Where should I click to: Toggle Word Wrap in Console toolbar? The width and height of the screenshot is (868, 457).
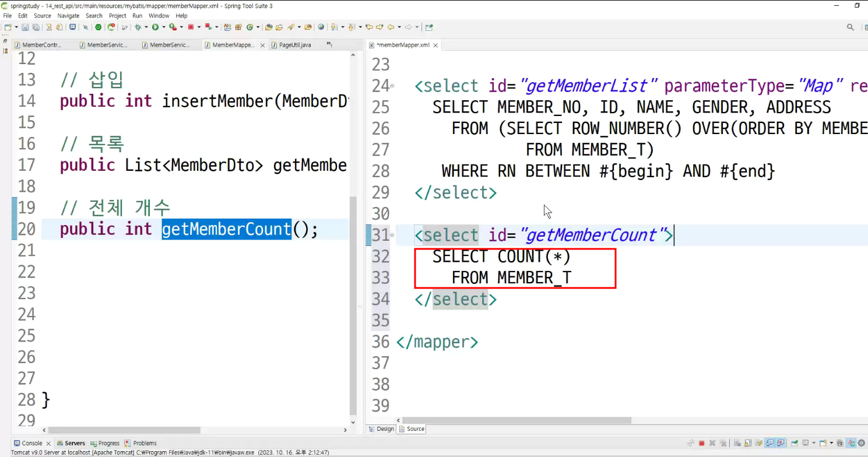758,443
